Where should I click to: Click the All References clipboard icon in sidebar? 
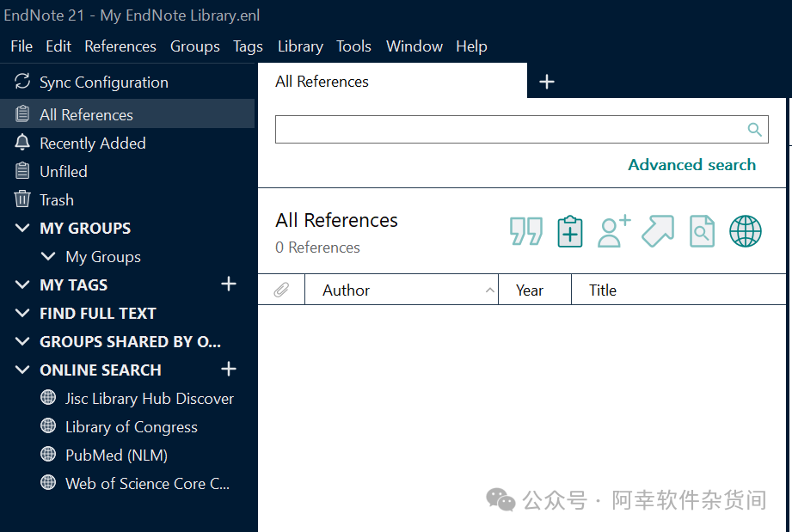coord(22,114)
